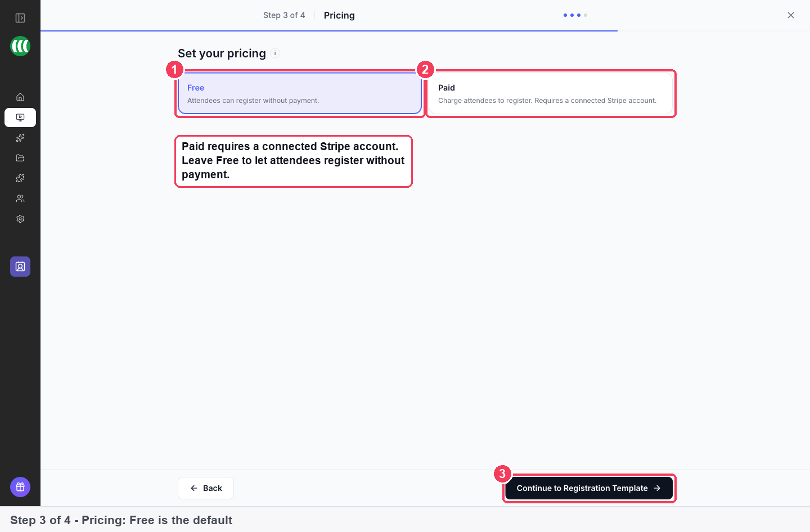Viewport: 810px width, 532px height.
Task: Open the AI sparkles sidebar icon
Action: coord(20,138)
